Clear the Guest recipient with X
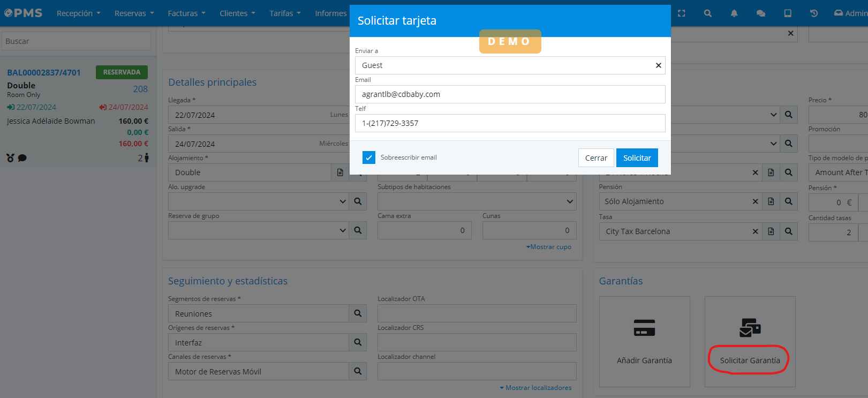868x398 pixels. (x=659, y=65)
